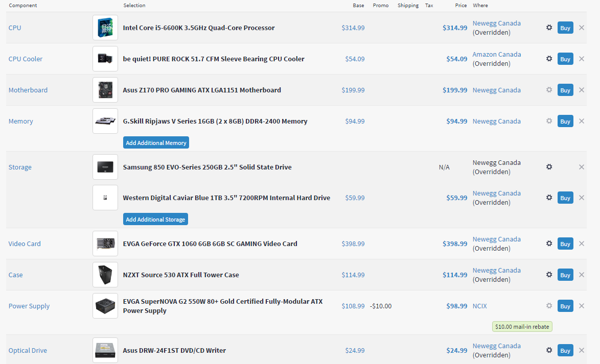Buy the CPU Cooler from Amazon Canada
Image resolution: width=600 pixels, height=364 pixels.
click(x=565, y=59)
